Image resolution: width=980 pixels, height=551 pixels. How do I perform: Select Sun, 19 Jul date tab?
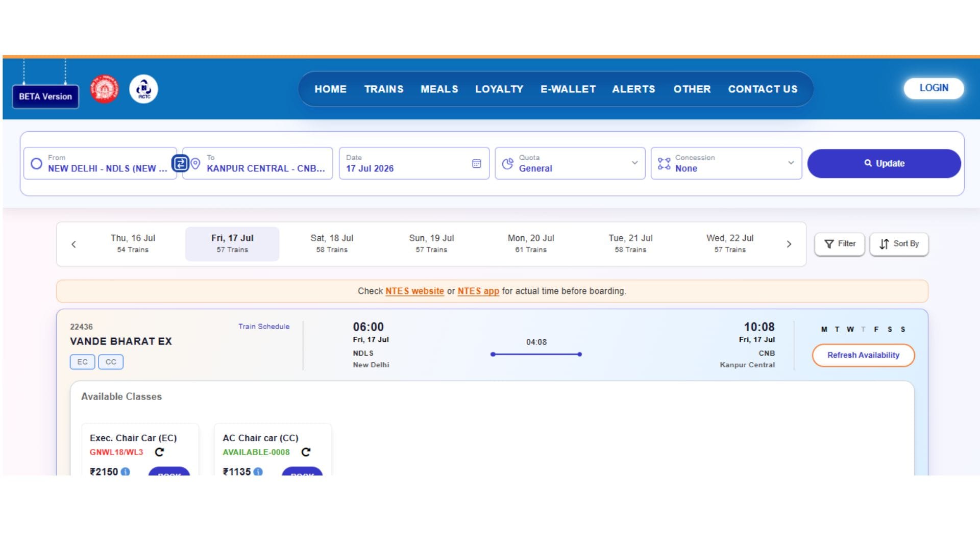(x=431, y=243)
